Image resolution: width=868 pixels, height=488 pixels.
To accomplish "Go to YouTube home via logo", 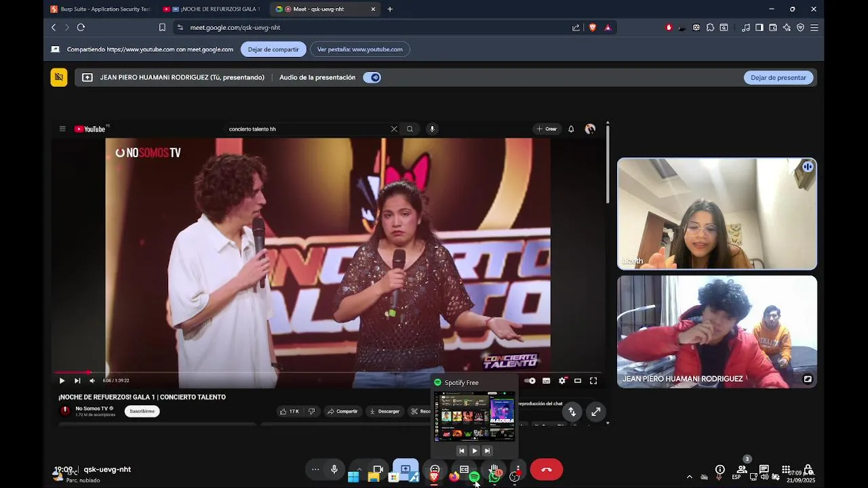I will [x=90, y=129].
